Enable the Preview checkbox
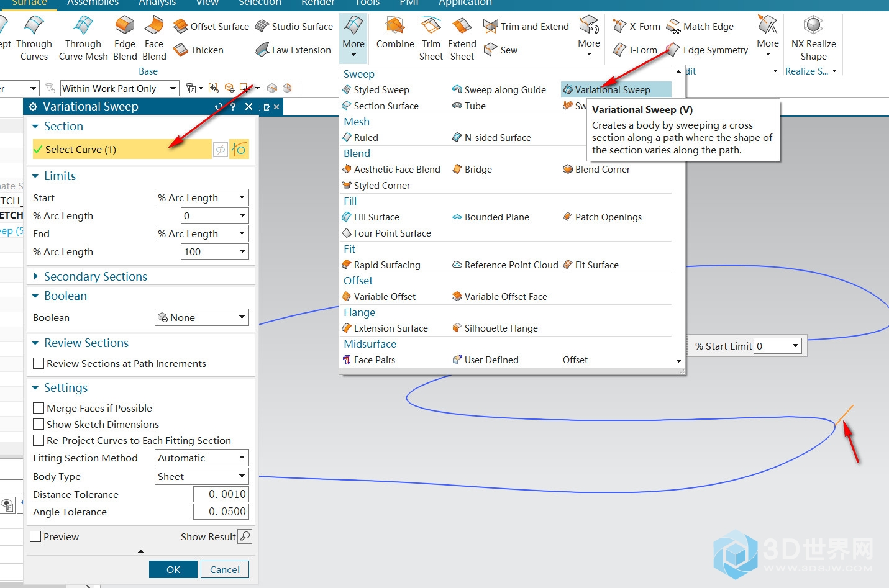 pos(36,536)
